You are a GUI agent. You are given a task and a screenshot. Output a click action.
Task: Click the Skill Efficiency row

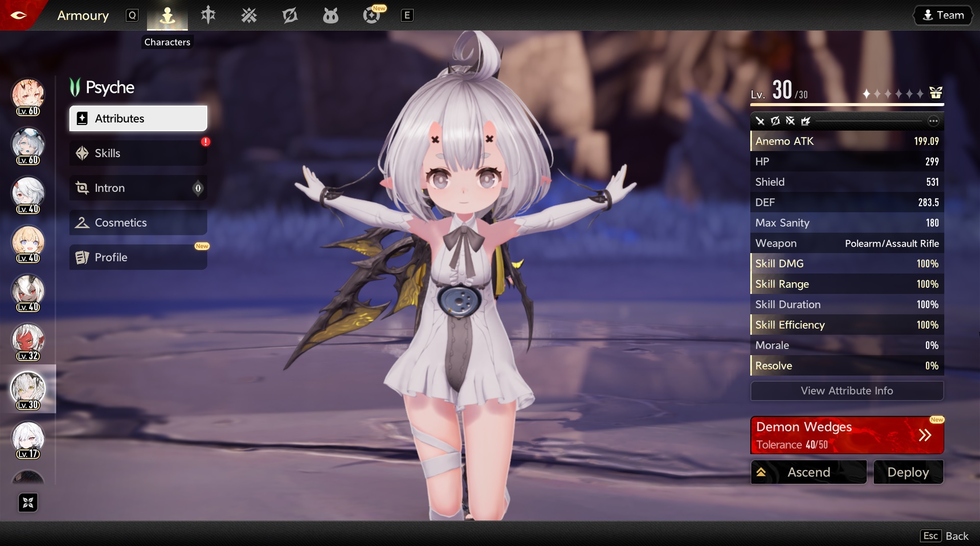pyautogui.click(x=847, y=325)
